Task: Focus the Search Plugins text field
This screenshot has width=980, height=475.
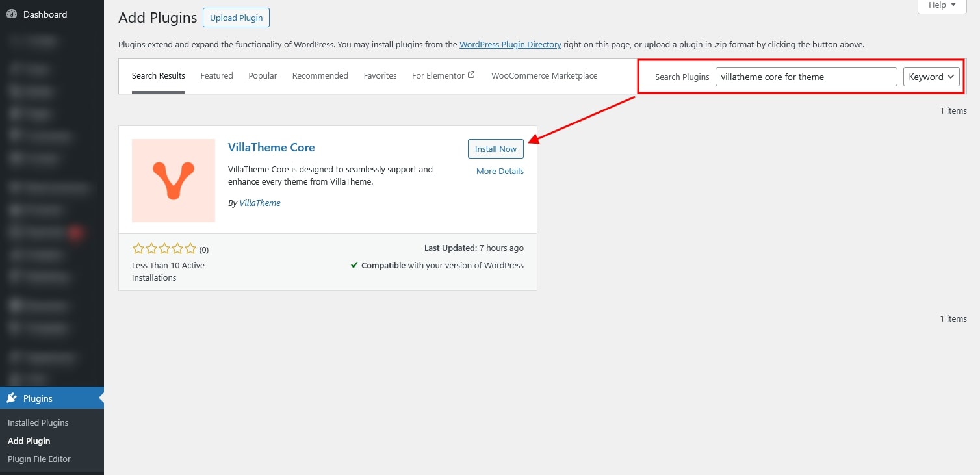Action: point(806,77)
